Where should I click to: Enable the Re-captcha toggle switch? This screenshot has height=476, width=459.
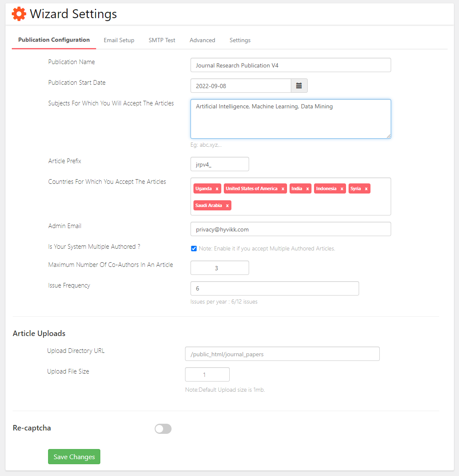pos(163,429)
